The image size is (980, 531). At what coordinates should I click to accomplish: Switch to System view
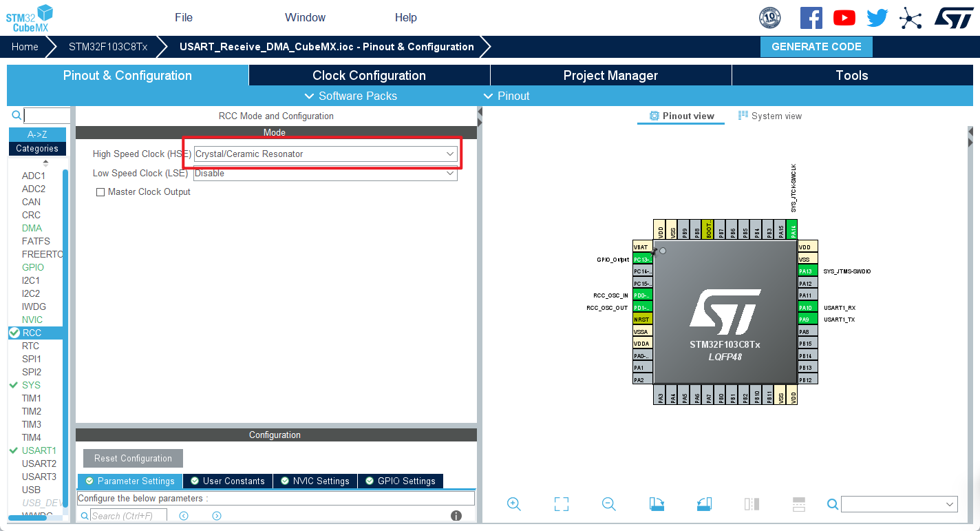(x=770, y=116)
